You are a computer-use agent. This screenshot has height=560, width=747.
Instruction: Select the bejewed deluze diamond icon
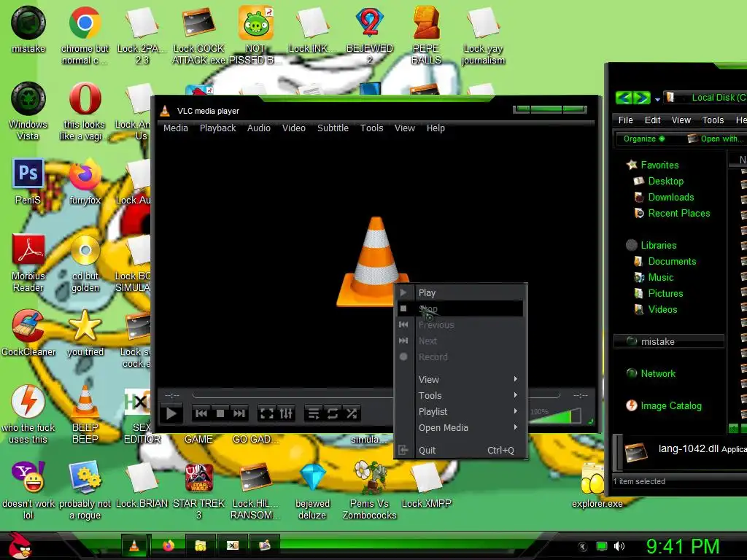pyautogui.click(x=312, y=491)
